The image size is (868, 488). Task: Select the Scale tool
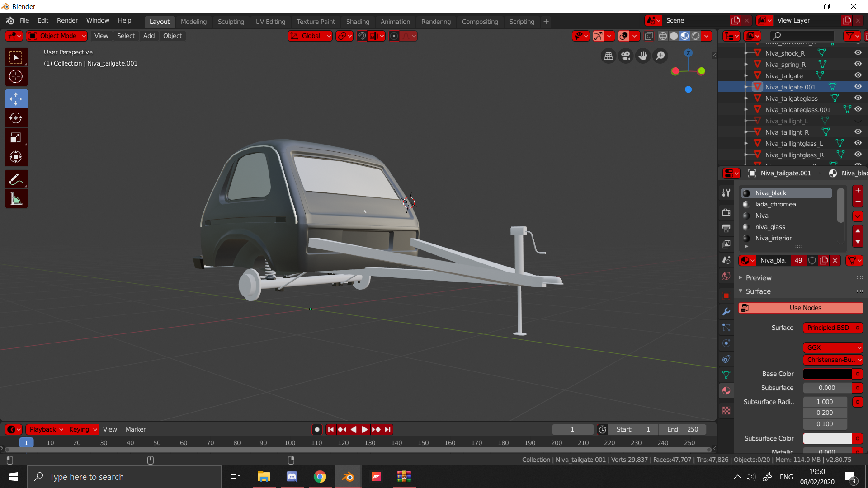point(16,138)
